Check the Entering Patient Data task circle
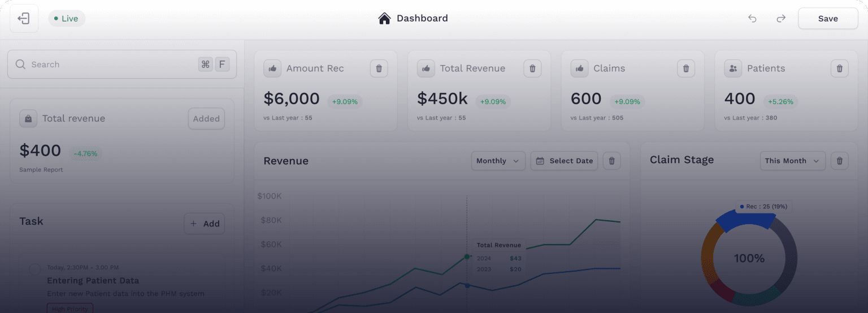 coord(34,269)
